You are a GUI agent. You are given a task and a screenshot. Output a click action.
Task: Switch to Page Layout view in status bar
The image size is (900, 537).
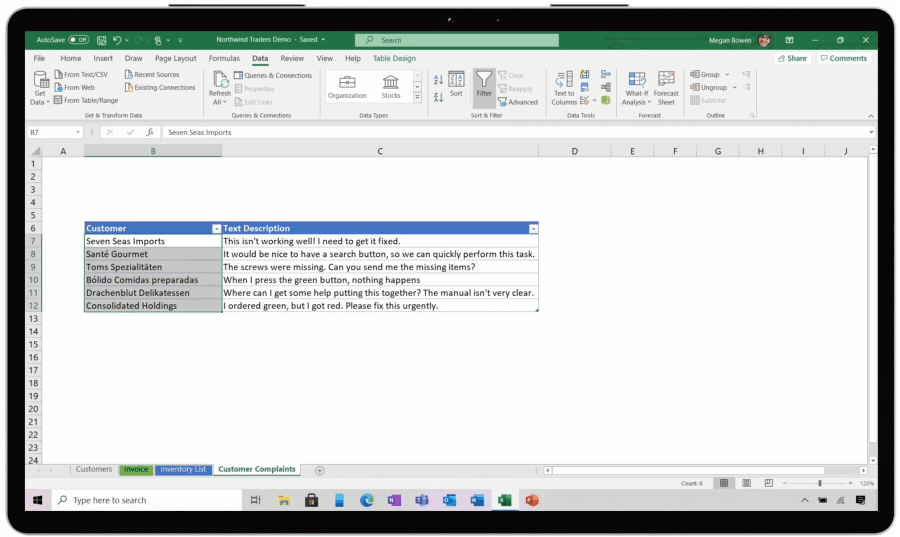coord(747,483)
